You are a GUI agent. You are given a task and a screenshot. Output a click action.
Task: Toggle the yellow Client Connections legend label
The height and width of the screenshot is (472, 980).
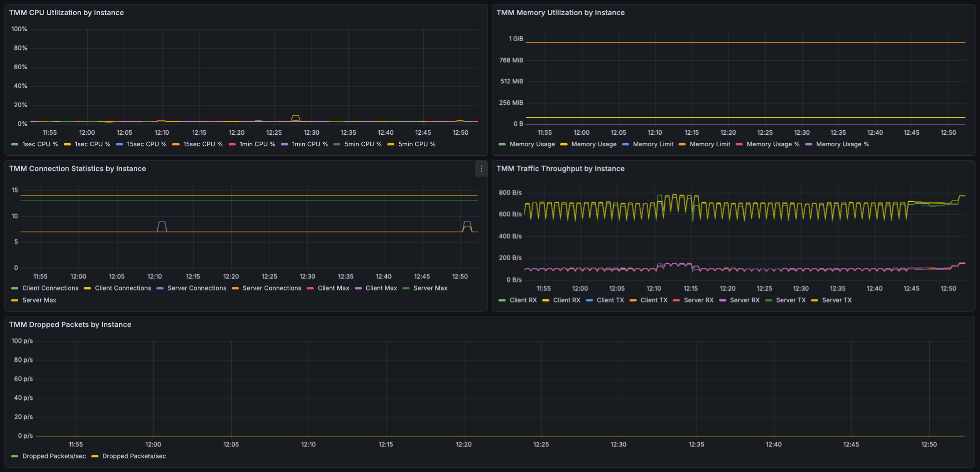click(x=123, y=288)
